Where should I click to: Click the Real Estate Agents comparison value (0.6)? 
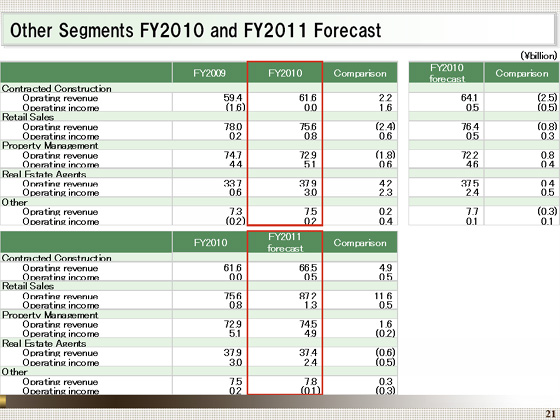385,352
